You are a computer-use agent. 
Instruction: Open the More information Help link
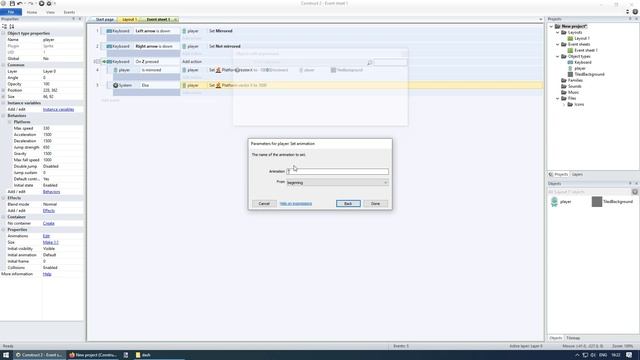pyautogui.click(x=47, y=274)
